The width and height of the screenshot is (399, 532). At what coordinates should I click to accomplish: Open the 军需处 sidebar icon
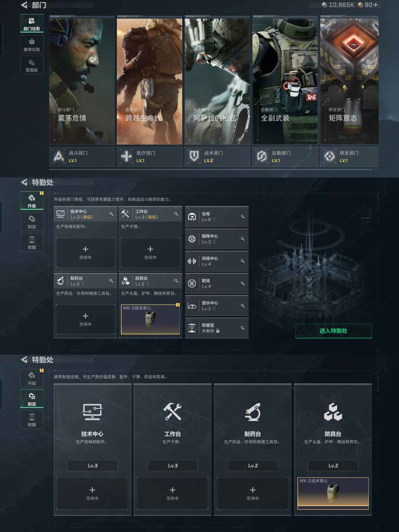(31, 65)
